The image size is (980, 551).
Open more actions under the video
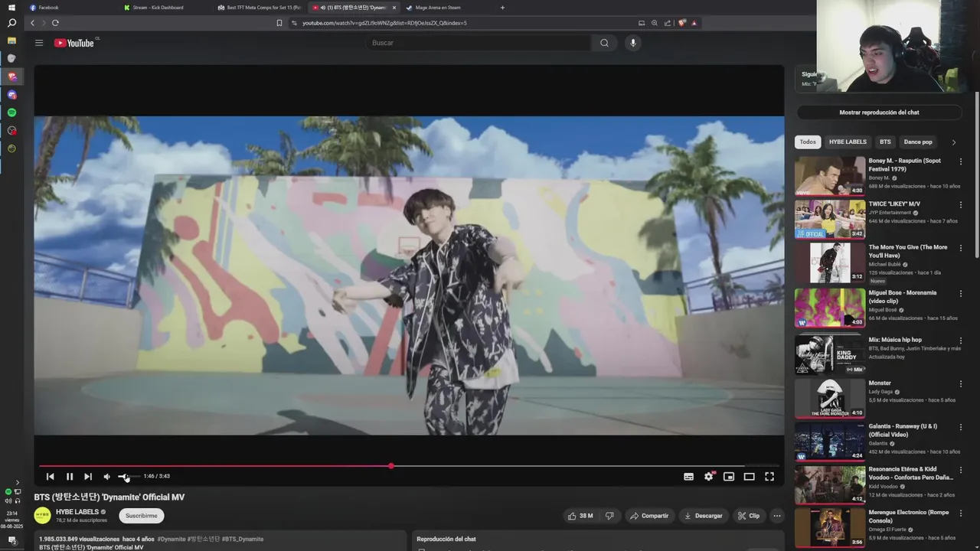776,516
